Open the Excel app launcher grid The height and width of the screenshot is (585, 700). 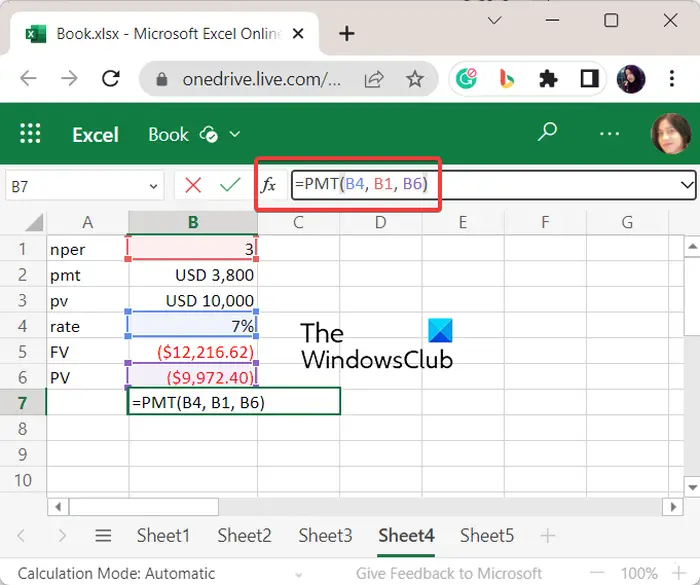pyautogui.click(x=30, y=134)
